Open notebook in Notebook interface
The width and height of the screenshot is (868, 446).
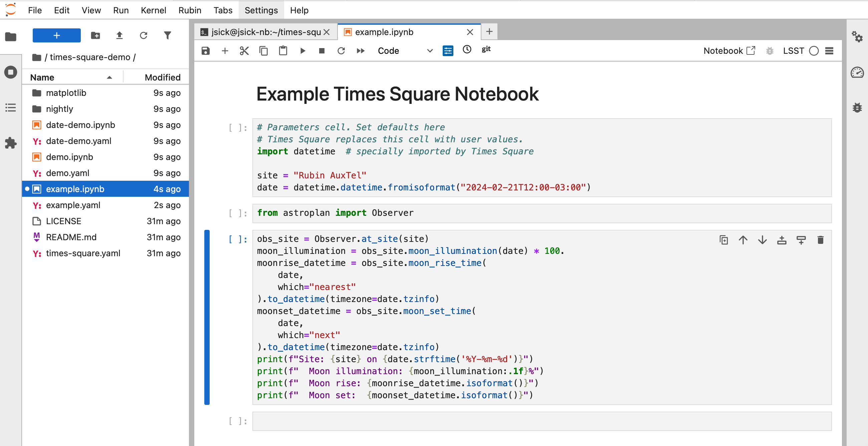(x=729, y=51)
